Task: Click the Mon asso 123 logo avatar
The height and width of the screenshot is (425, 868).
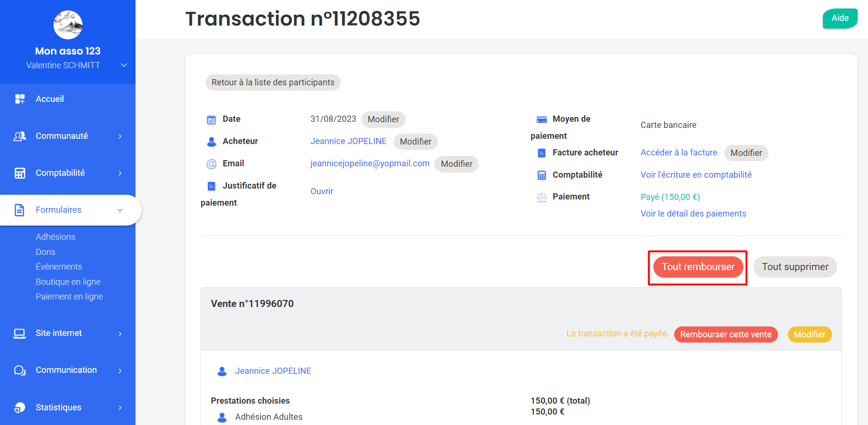Action: [x=68, y=25]
